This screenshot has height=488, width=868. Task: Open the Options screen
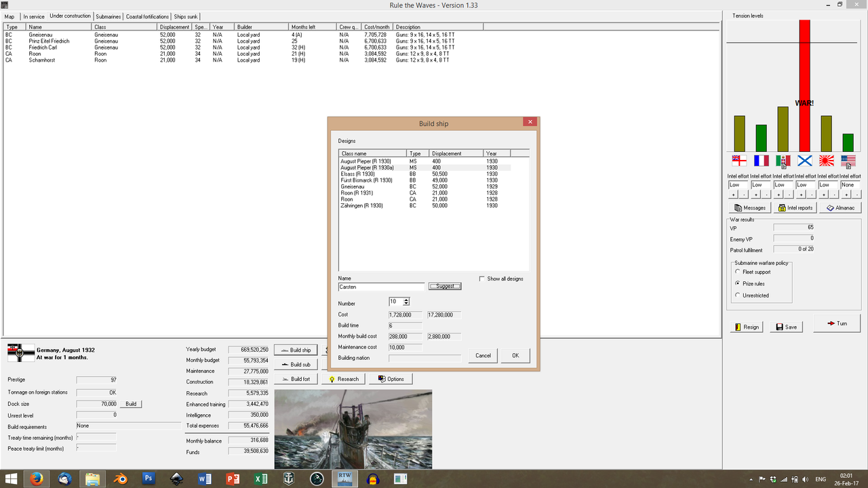tap(391, 379)
